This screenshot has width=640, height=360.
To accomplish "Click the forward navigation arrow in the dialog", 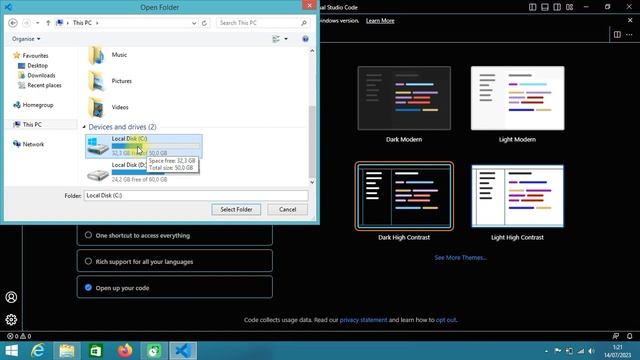I will [x=26, y=23].
